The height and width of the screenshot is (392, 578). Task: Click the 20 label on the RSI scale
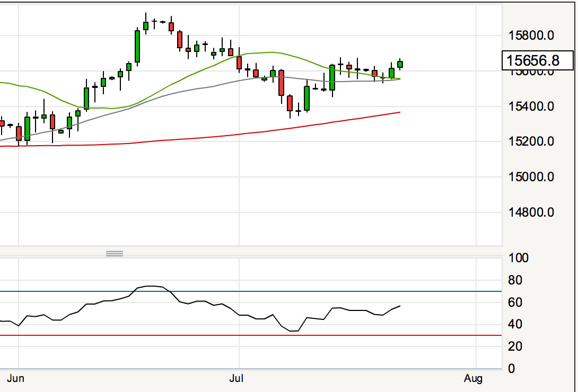[514, 346]
